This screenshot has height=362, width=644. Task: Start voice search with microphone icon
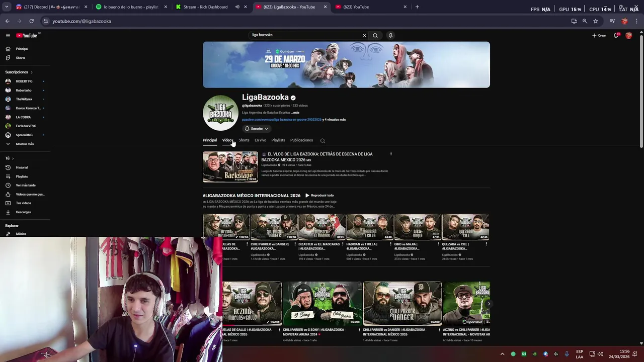[x=390, y=35]
